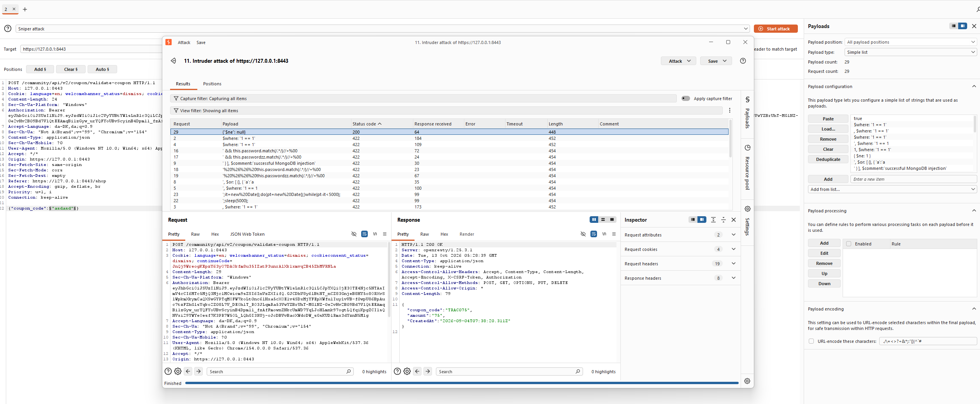Open the Payload position dropdown
980x404 pixels.
(x=910, y=42)
